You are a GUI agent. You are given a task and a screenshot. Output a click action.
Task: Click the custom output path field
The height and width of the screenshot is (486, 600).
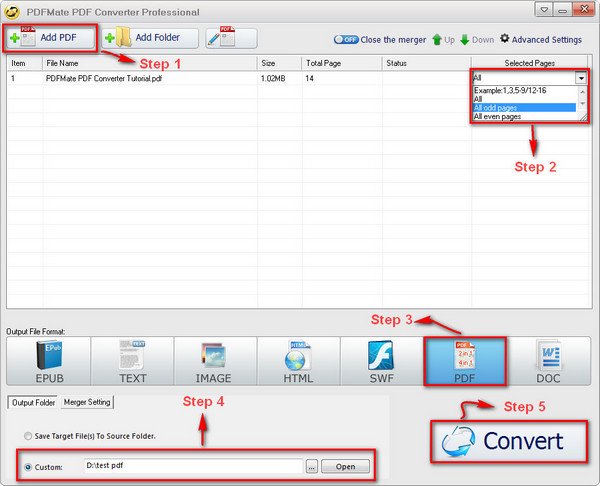pos(194,466)
